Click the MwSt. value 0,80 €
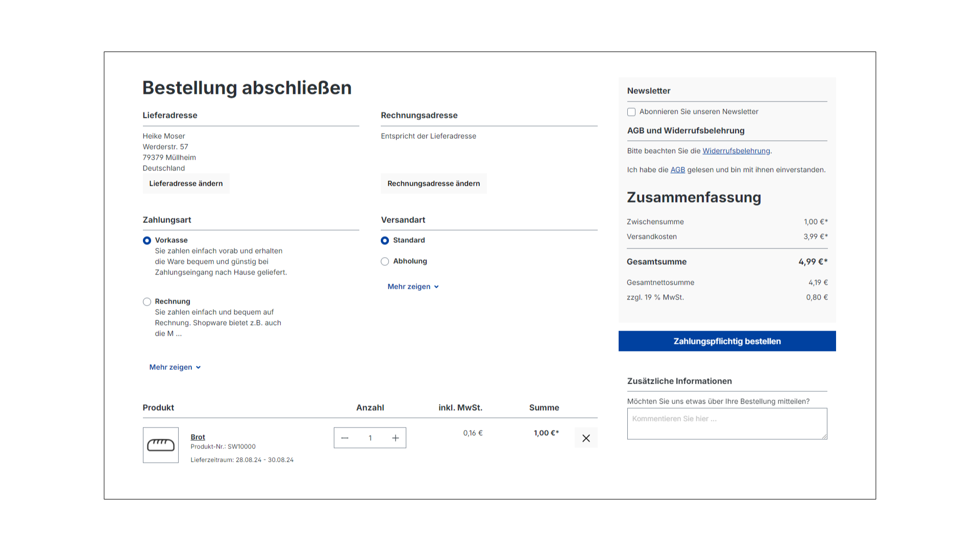Screen dimensions: 980x551 (x=817, y=297)
